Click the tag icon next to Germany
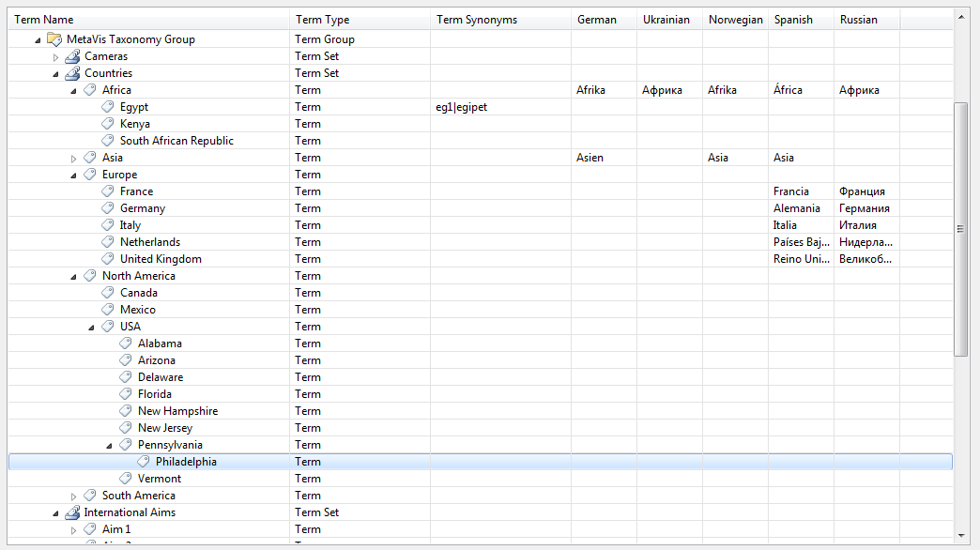 click(x=108, y=208)
